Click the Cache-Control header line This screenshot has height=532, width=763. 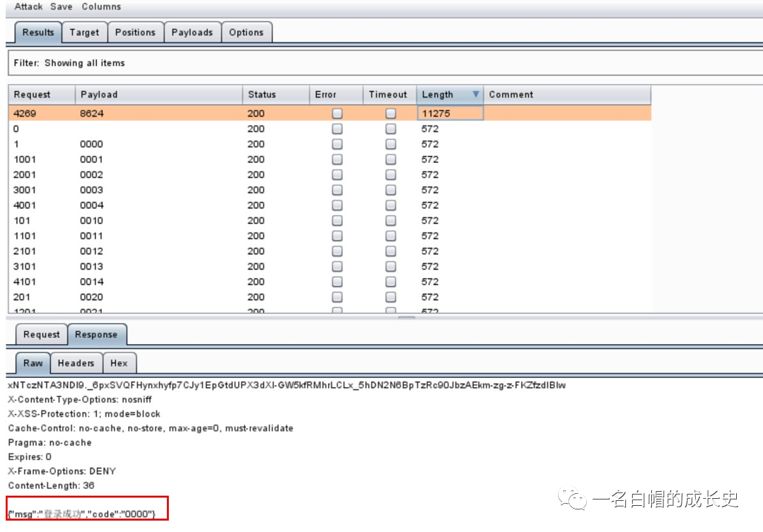tap(151, 428)
